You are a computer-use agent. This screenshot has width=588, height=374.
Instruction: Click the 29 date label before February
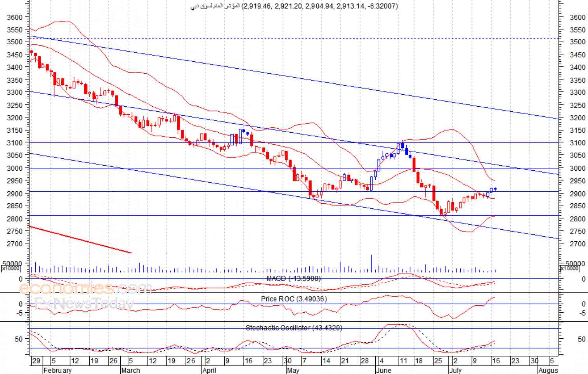36,361
